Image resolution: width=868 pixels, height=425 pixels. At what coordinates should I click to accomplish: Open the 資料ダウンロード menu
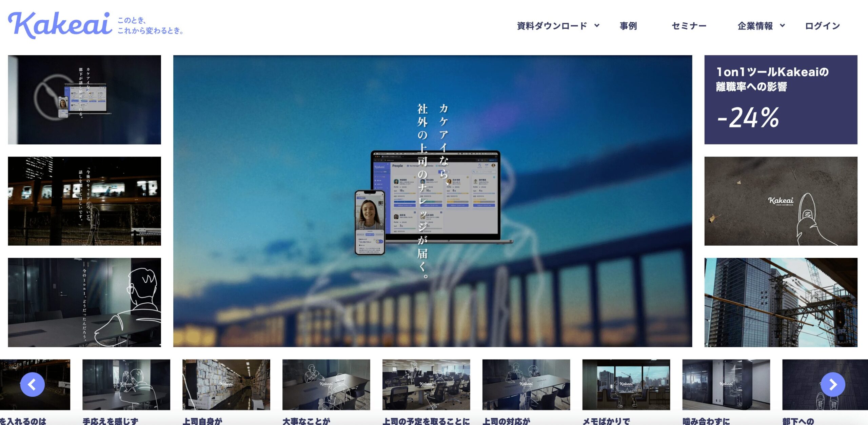pos(552,26)
